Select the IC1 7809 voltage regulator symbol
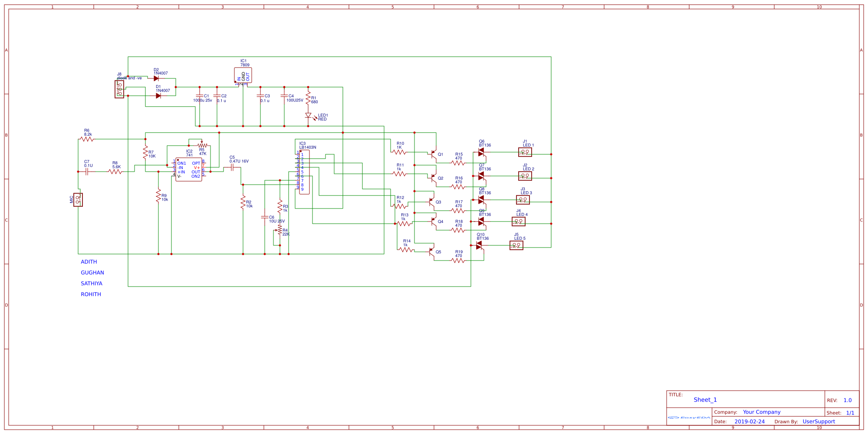Image resolution: width=868 pixels, height=434 pixels. pyautogui.click(x=243, y=75)
